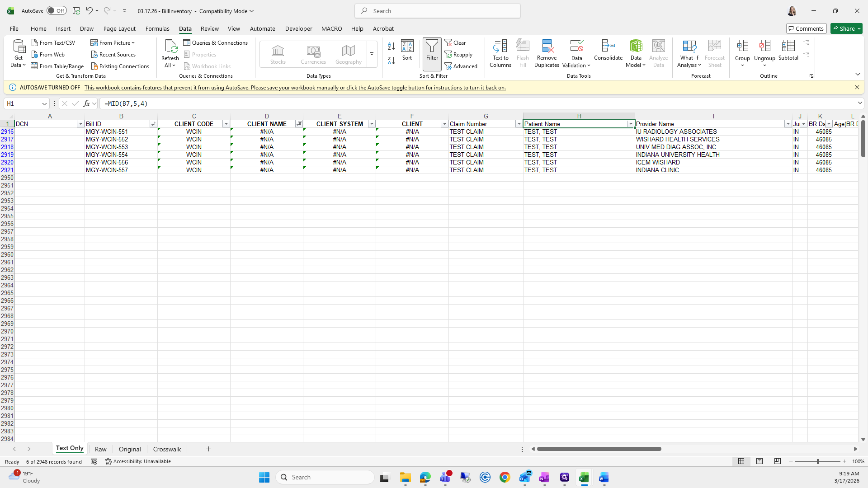Screen dimensions: 868x488
Task: Open the Formulas ribbon tab
Action: [157, 28]
